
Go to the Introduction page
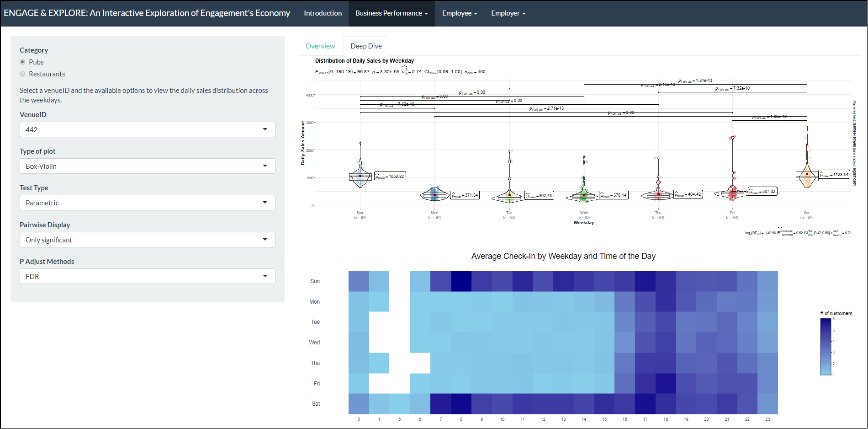coord(323,13)
